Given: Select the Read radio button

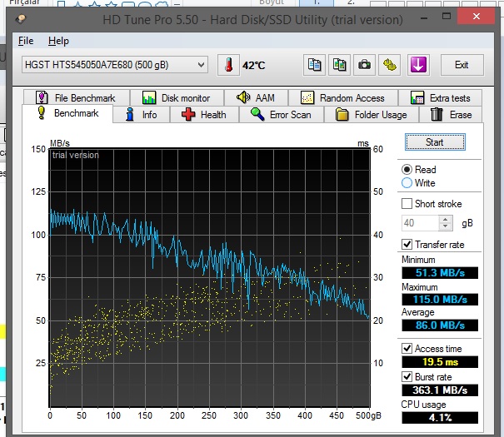Looking at the screenshot, I should coord(407,170).
